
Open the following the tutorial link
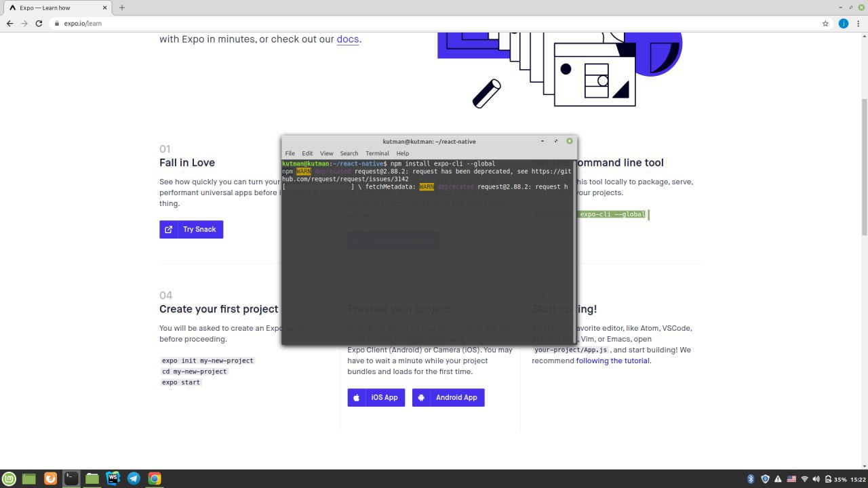click(x=613, y=361)
